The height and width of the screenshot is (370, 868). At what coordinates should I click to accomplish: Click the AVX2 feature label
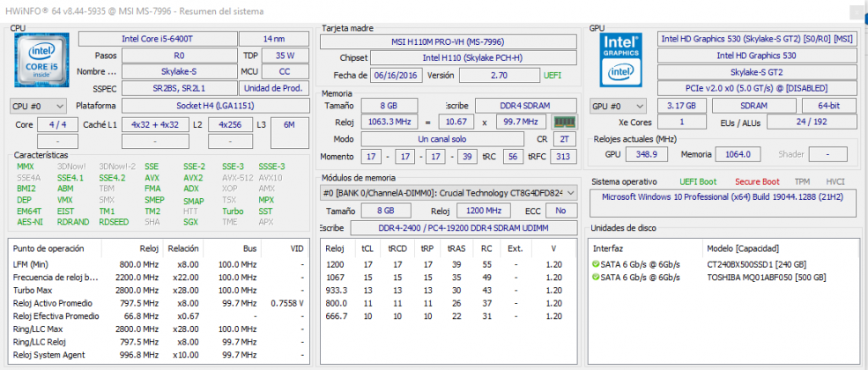(193, 177)
